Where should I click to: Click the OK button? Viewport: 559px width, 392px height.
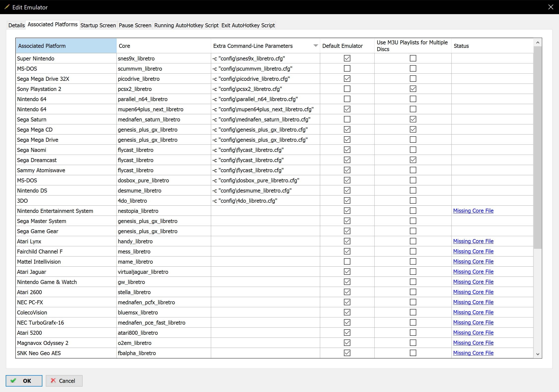pyautogui.click(x=24, y=381)
